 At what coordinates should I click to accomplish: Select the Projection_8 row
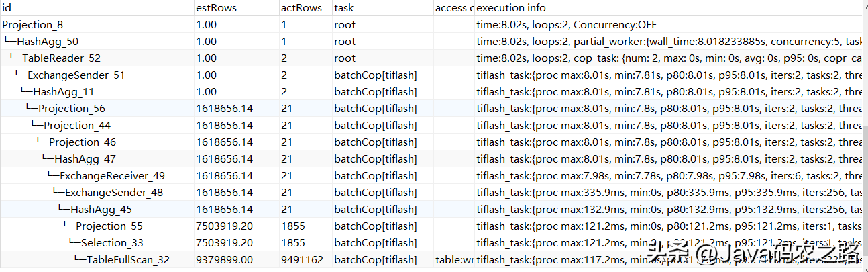coord(33,25)
